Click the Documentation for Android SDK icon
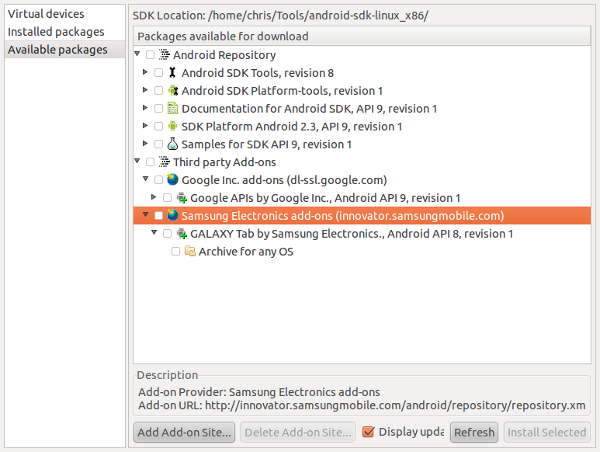 pyautogui.click(x=172, y=109)
